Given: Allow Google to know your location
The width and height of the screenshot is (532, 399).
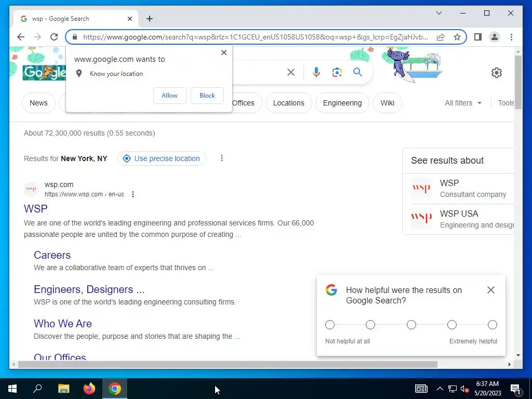Looking at the screenshot, I should tap(170, 96).
